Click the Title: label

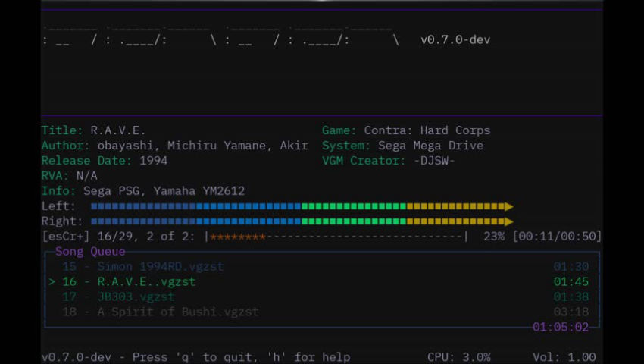62,130
